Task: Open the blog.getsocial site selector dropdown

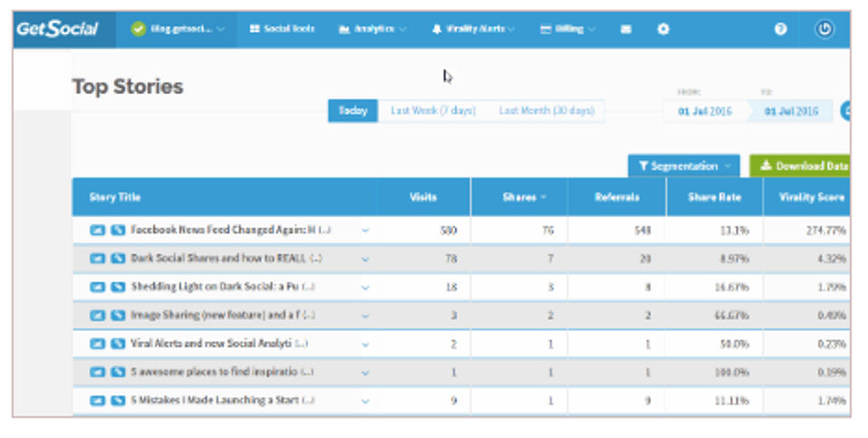Action: pos(178,29)
